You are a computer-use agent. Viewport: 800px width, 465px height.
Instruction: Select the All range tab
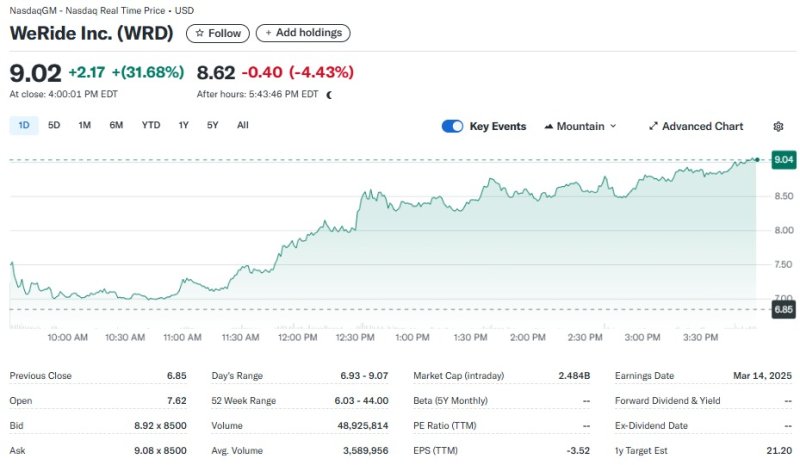[x=243, y=125]
